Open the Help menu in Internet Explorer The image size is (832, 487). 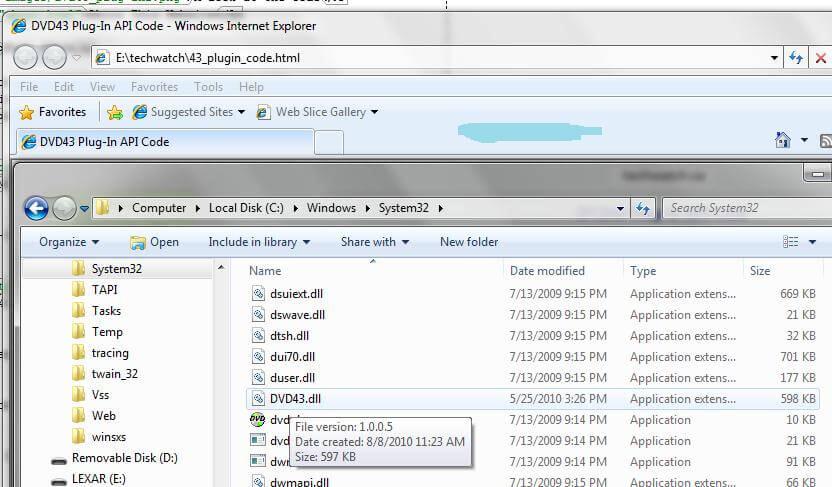pos(251,86)
